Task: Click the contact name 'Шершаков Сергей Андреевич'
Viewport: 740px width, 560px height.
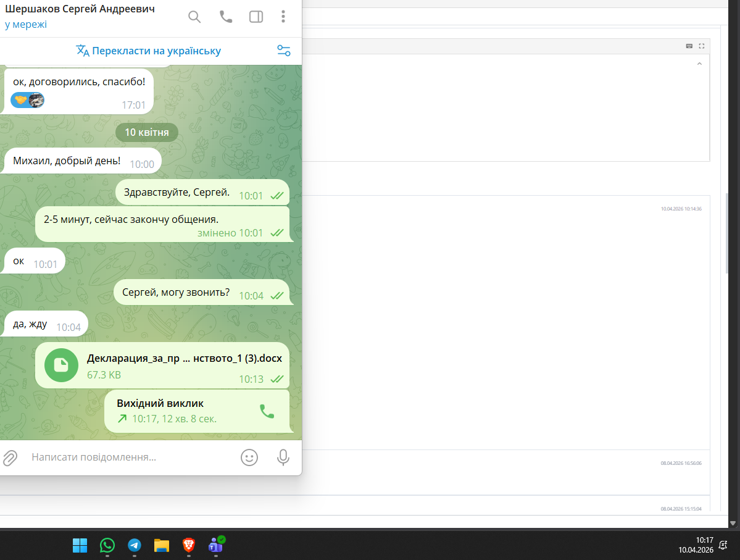Action: pos(80,9)
